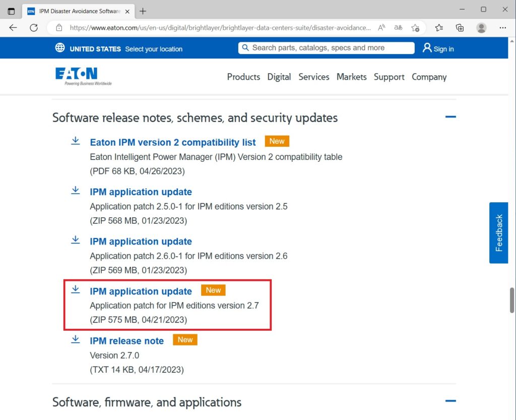This screenshot has height=420, width=516.
Task: Refresh the page with the reload icon
Action: [33, 28]
